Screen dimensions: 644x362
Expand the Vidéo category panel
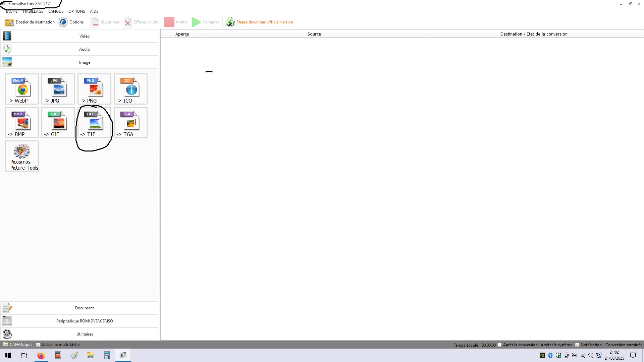click(x=79, y=36)
